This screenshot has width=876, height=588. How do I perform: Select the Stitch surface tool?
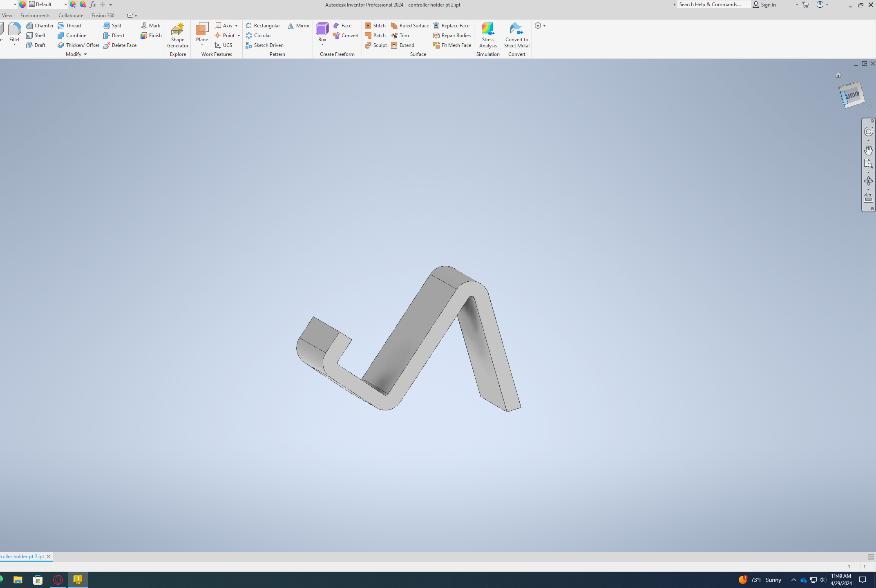pyautogui.click(x=375, y=25)
